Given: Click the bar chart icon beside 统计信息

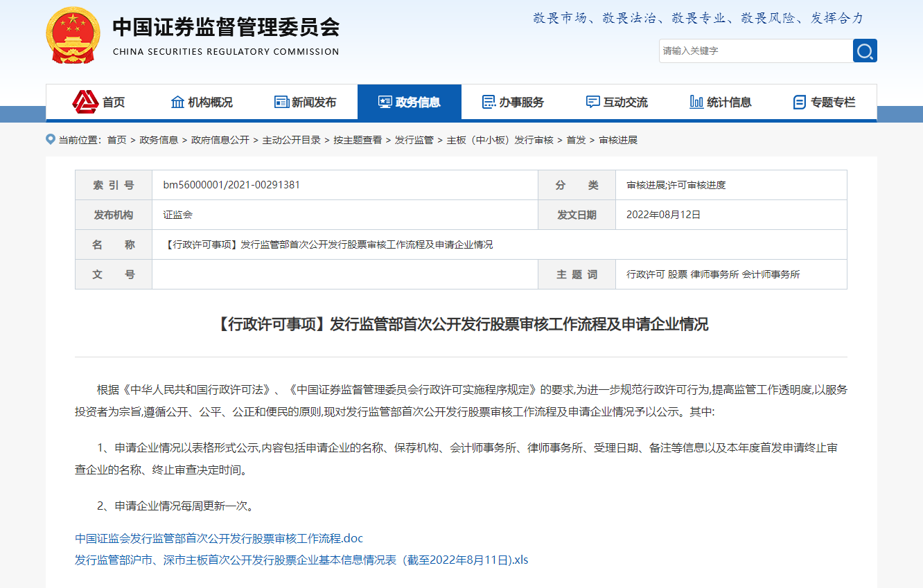Looking at the screenshot, I should 696,102.
